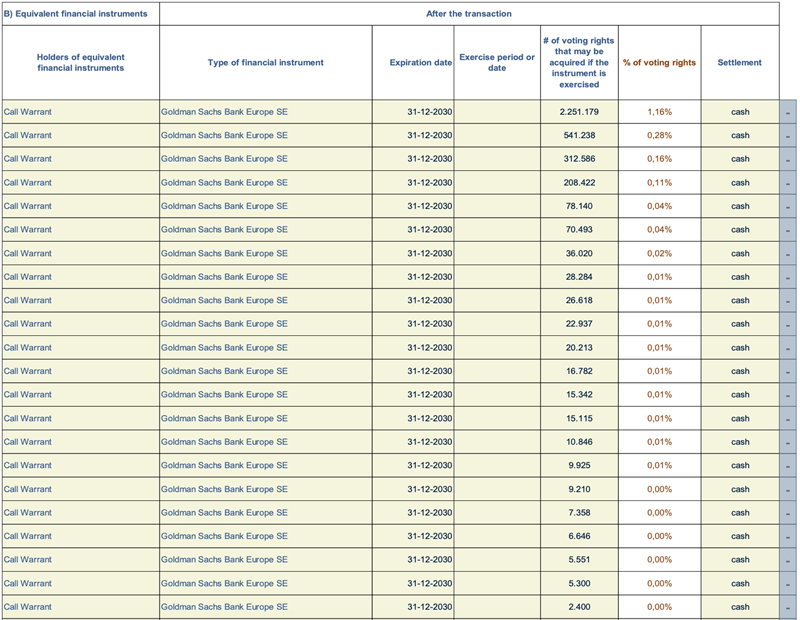Delete the 16.782 voting rights row
The width and height of the screenshot is (800, 620).
pyautogui.click(x=788, y=371)
